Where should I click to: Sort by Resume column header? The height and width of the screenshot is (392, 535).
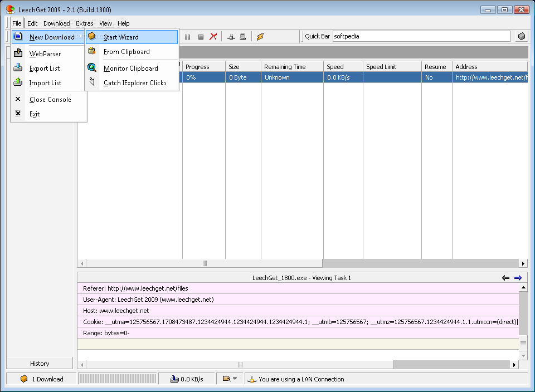tap(437, 67)
